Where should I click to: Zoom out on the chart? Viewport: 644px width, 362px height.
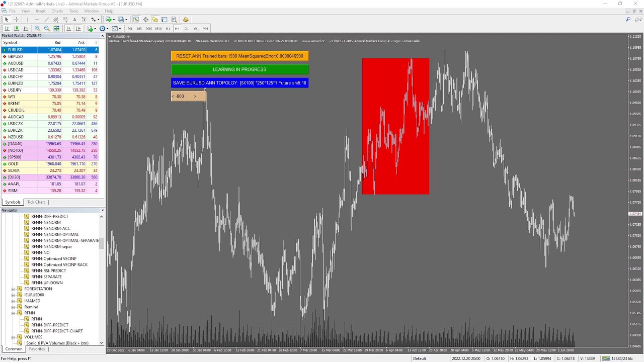point(47,29)
